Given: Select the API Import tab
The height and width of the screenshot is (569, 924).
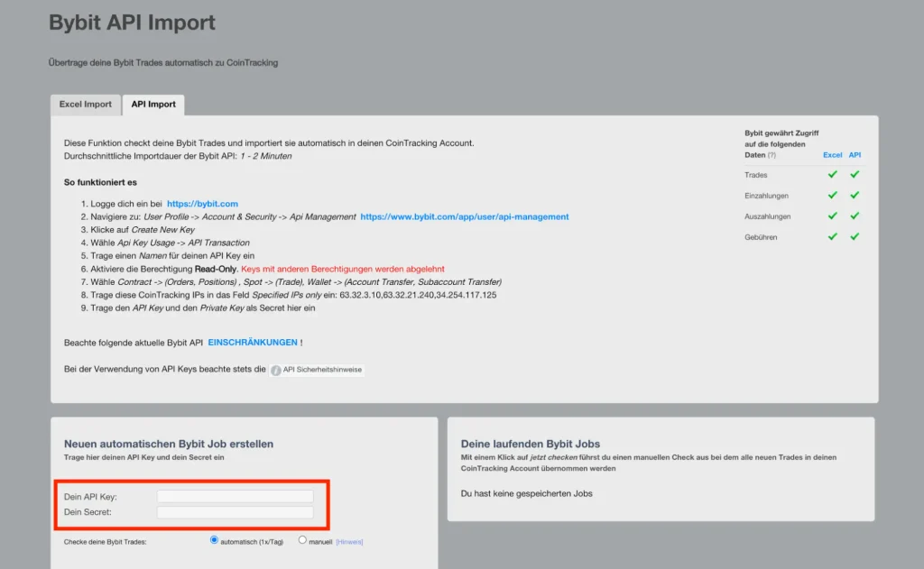Looking at the screenshot, I should [153, 105].
